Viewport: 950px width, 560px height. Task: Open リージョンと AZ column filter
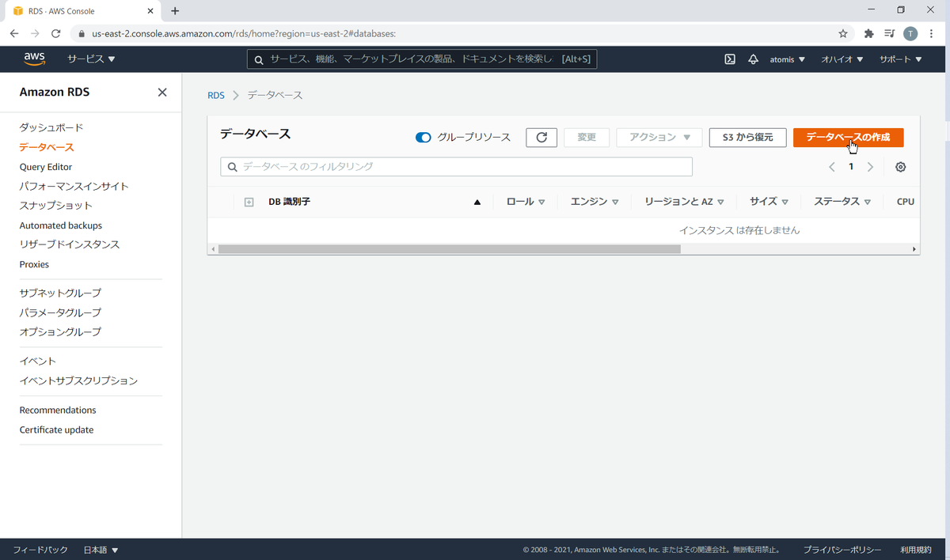pos(721,202)
